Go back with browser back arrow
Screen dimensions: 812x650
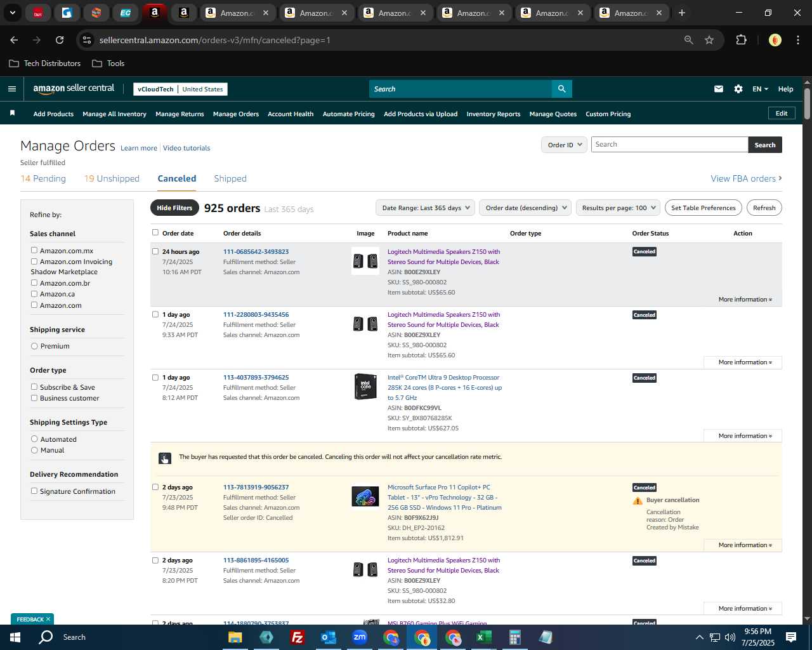click(x=14, y=40)
